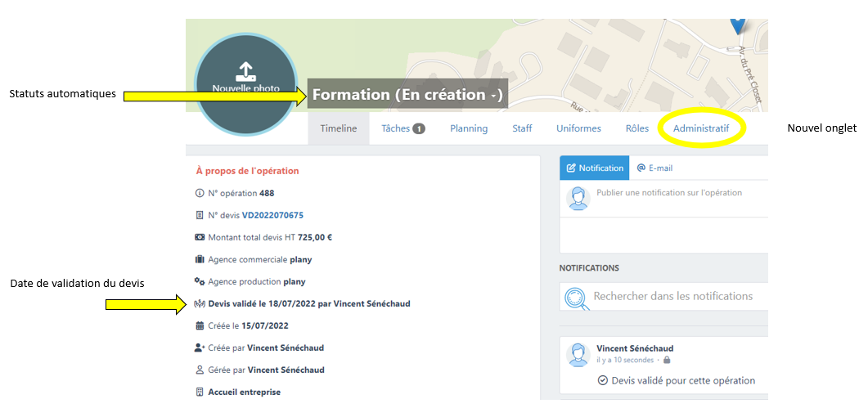Click the notifications search field
Viewport: 868px width, 417px height.
[672, 296]
